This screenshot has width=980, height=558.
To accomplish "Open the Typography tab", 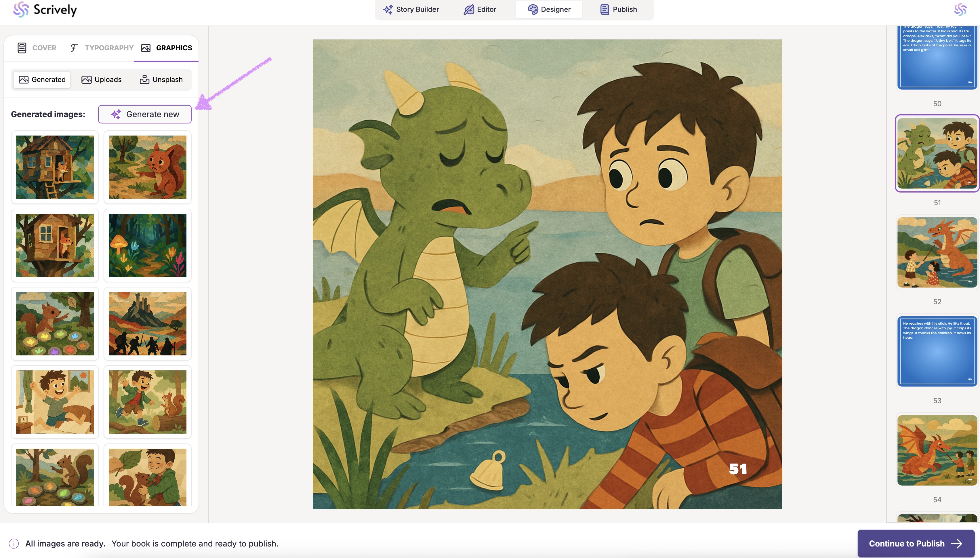I will coord(102,48).
